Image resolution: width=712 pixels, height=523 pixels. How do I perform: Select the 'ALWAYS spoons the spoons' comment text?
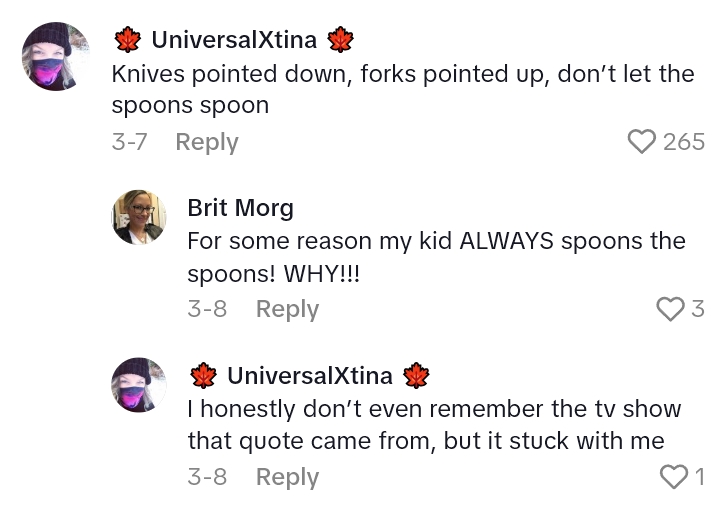tap(436, 257)
